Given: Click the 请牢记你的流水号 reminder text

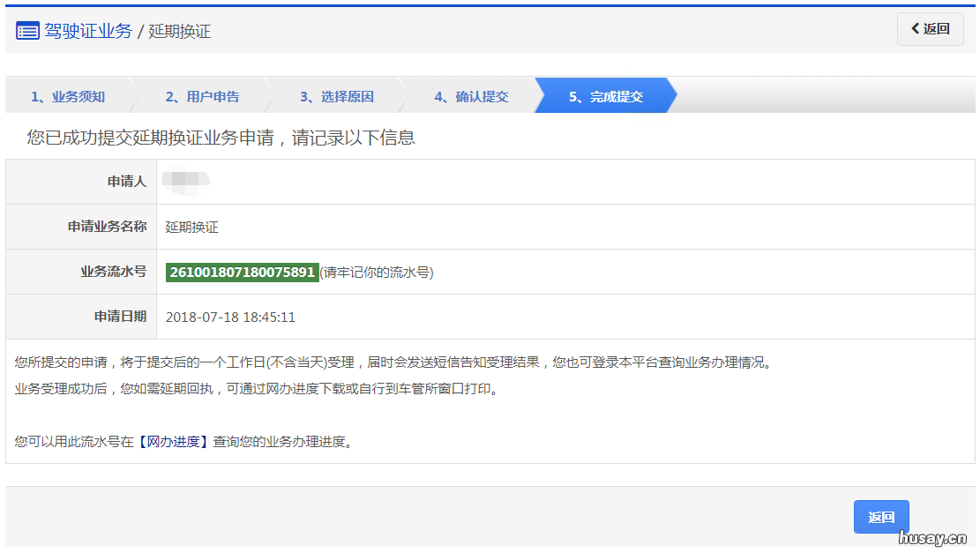Looking at the screenshot, I should (x=378, y=271).
